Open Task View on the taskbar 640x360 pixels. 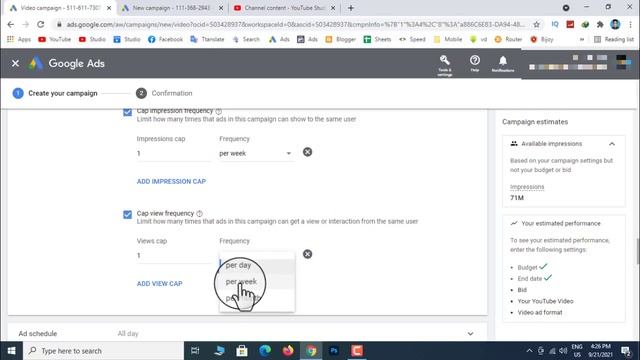tap(195, 351)
